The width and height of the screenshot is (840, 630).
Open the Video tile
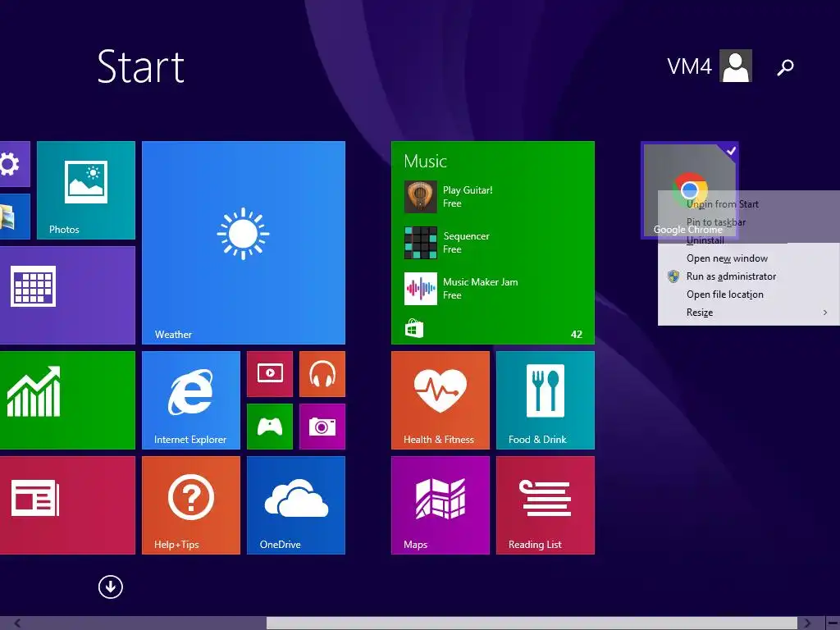pyautogui.click(x=269, y=374)
